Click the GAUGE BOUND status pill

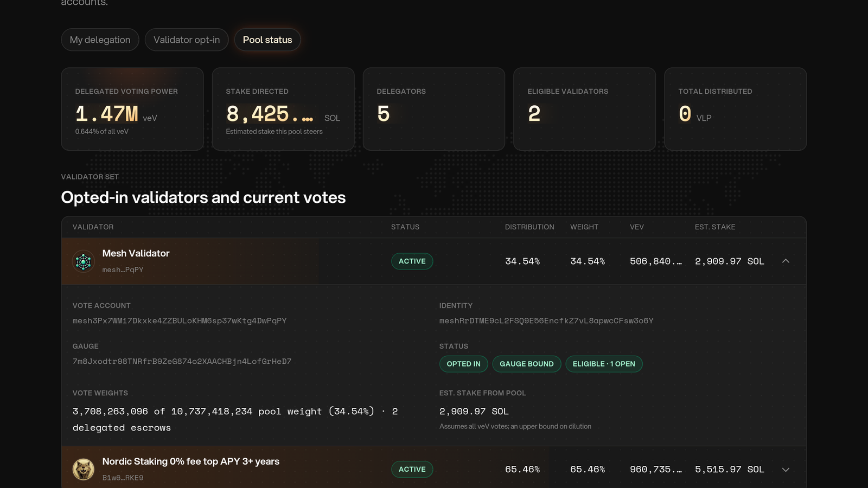click(527, 364)
